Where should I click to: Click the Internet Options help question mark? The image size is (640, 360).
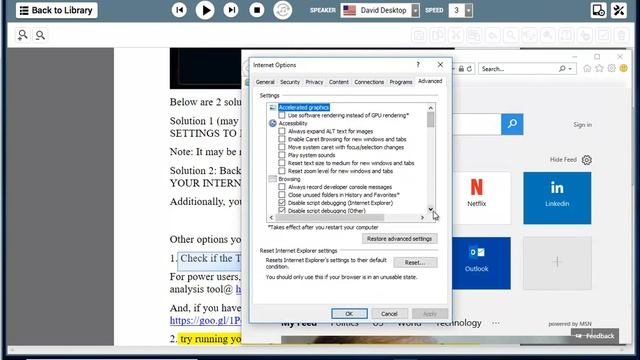pos(418,64)
